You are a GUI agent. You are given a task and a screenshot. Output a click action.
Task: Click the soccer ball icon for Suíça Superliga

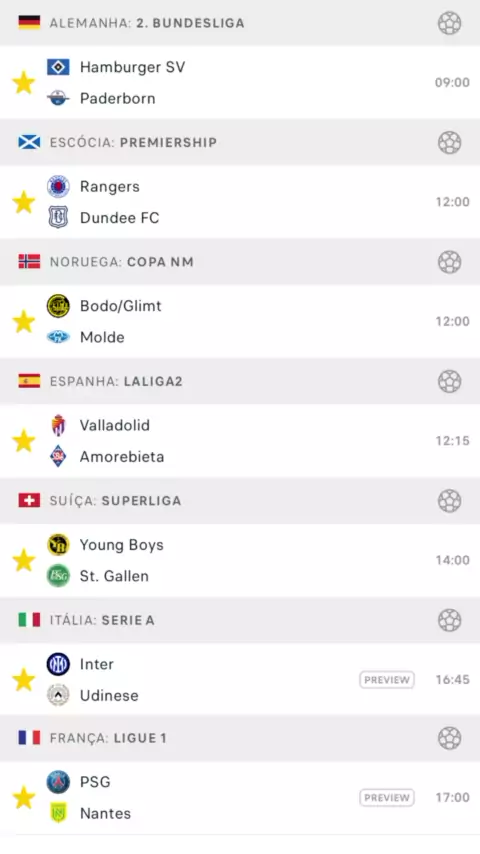pyautogui.click(x=449, y=501)
